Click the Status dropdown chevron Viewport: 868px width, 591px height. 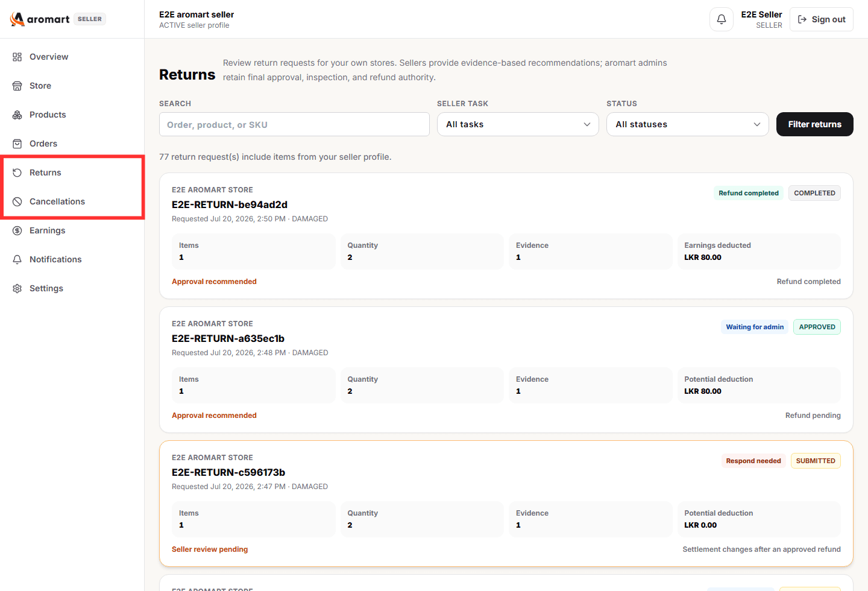click(757, 124)
